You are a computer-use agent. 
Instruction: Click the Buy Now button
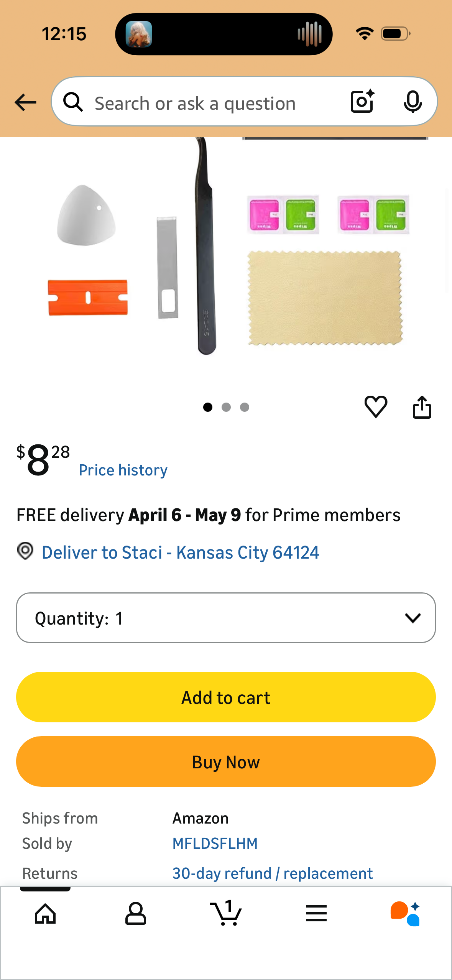pyautogui.click(x=226, y=761)
